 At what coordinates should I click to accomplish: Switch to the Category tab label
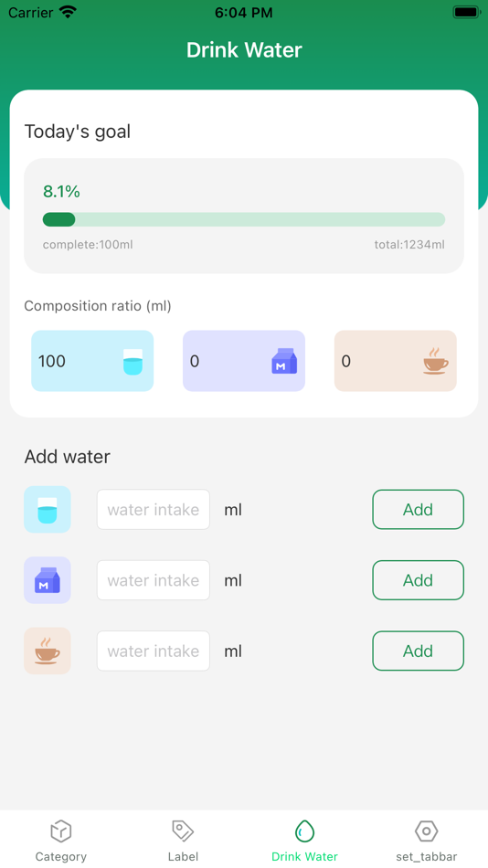coord(61,856)
